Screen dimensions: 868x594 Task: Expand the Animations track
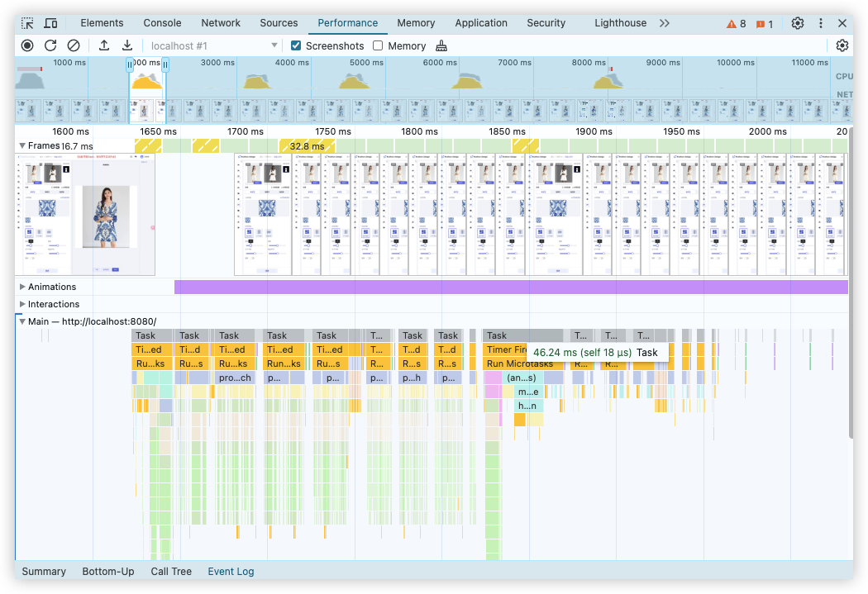[22, 287]
